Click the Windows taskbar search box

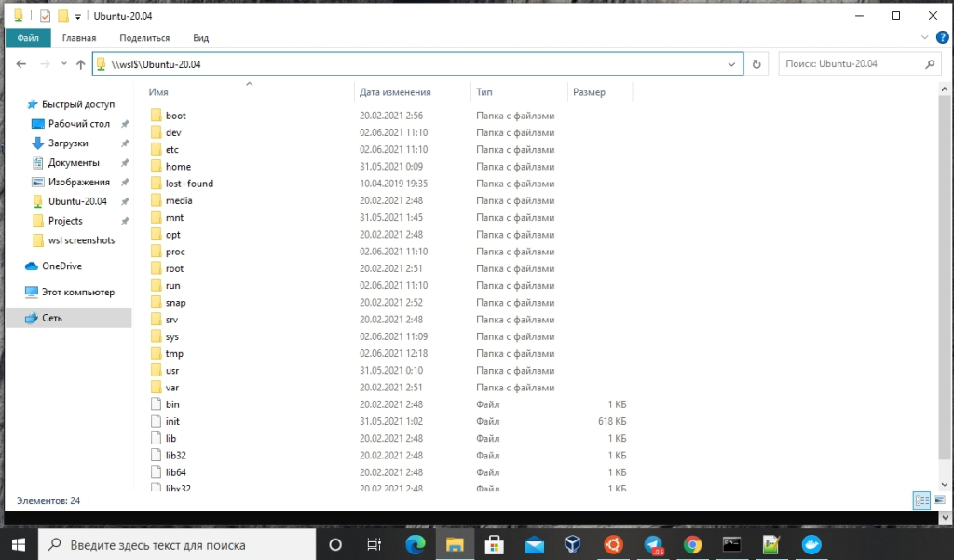pyautogui.click(x=177, y=545)
